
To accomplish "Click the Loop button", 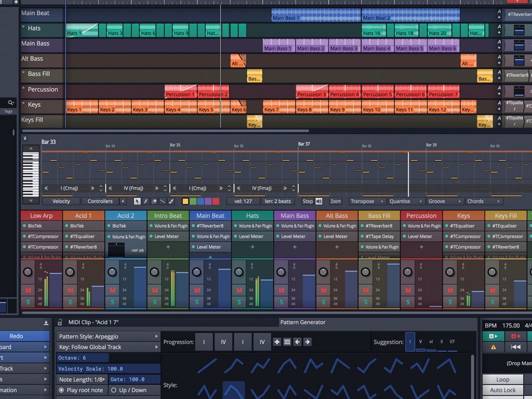I will [x=502, y=379].
